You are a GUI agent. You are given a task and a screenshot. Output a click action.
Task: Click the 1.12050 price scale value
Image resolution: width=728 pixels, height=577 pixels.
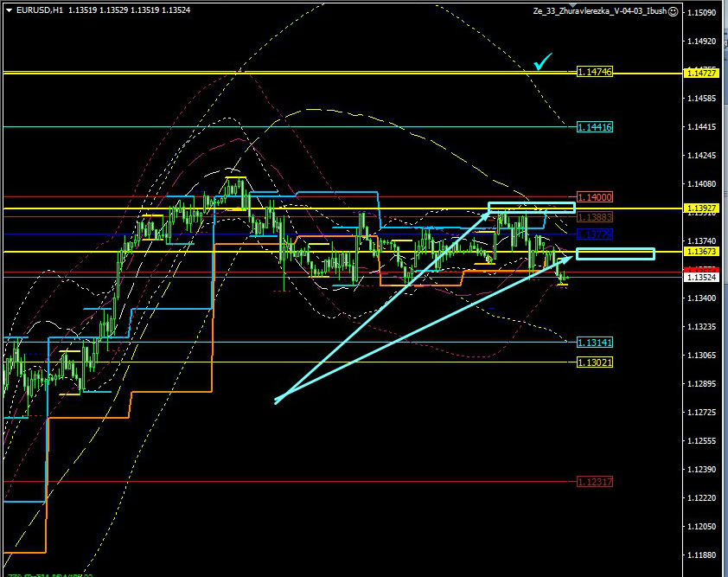click(x=701, y=526)
